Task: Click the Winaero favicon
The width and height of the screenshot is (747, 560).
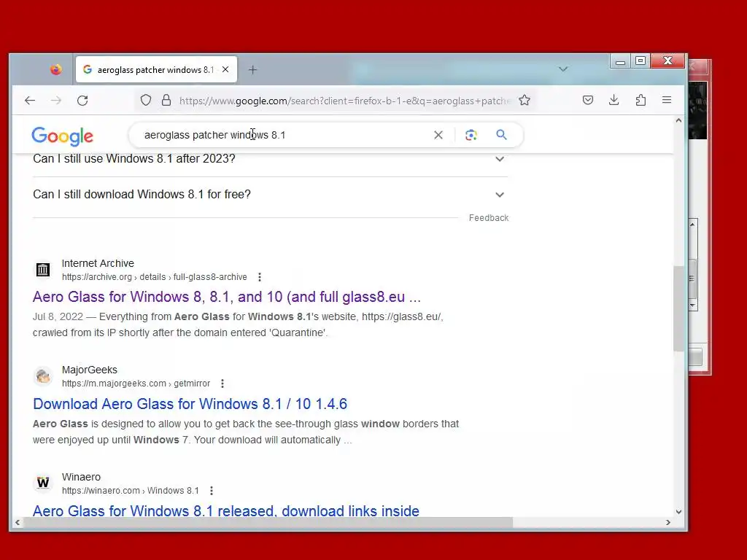Action: click(43, 483)
